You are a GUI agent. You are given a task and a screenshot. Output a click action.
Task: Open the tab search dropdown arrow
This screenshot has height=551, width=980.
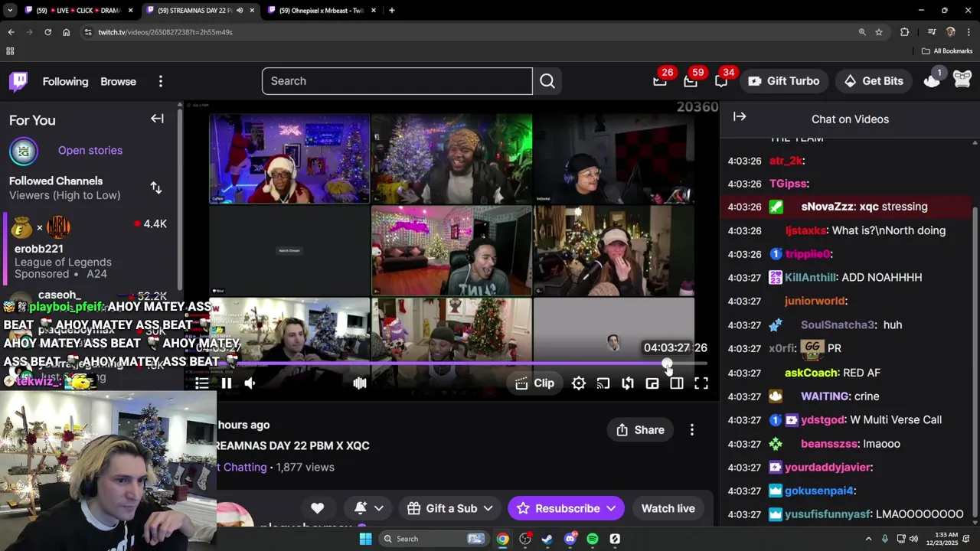pos(10,11)
